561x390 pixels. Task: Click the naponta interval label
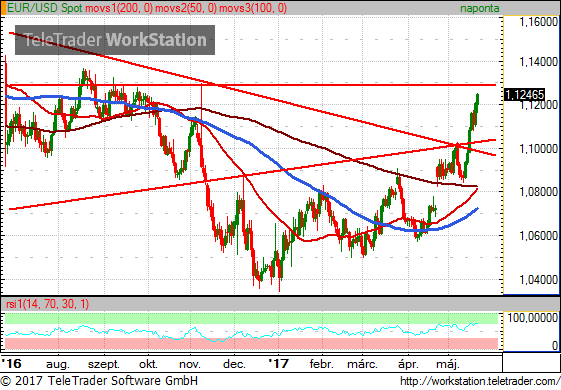point(479,8)
